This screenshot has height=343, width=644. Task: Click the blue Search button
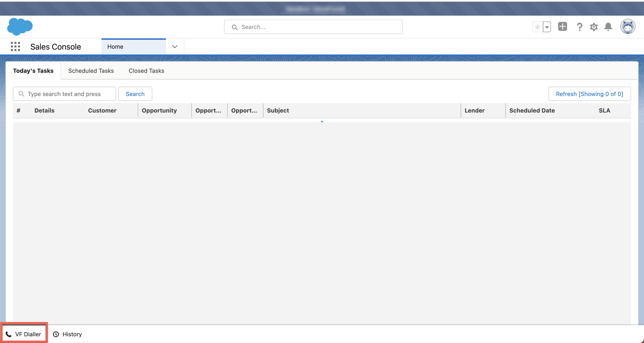tap(135, 94)
